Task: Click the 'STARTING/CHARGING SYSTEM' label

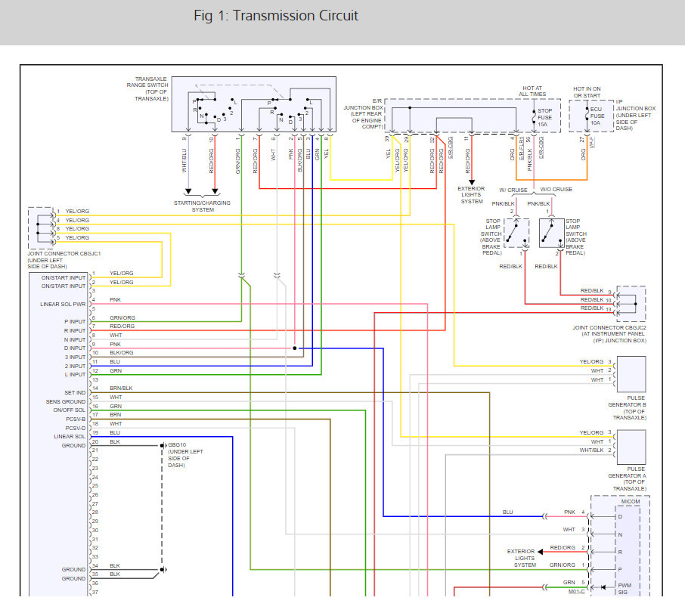Action: [x=202, y=206]
